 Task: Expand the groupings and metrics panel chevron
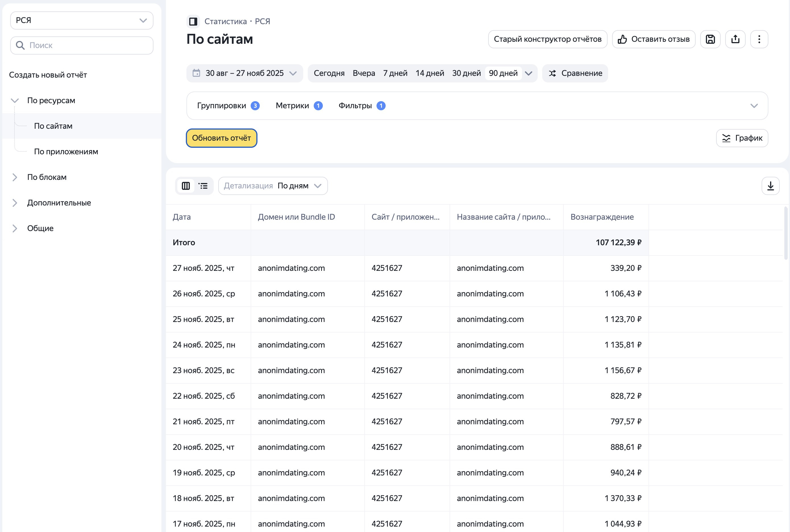tap(754, 106)
